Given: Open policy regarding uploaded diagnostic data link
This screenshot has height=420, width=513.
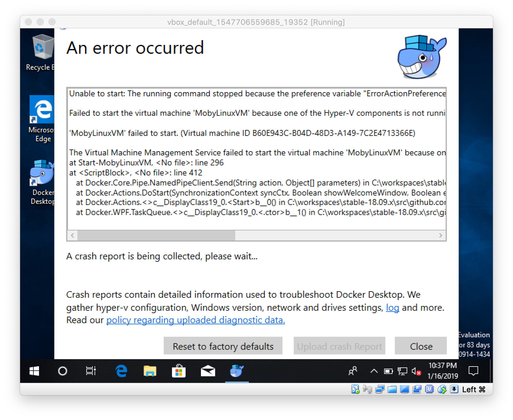Looking at the screenshot, I should pos(196,320).
